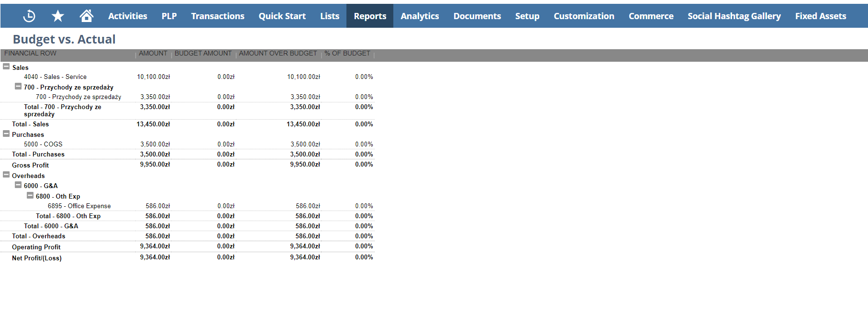Viewport: 868px width, 323px height.
Task: Click the 6895 - Office Expense amount
Action: (x=157, y=206)
